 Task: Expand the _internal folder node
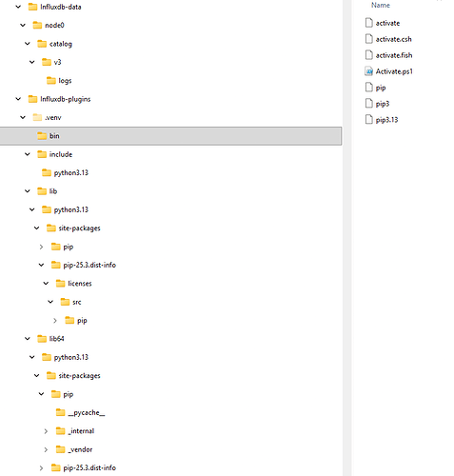[46, 431]
